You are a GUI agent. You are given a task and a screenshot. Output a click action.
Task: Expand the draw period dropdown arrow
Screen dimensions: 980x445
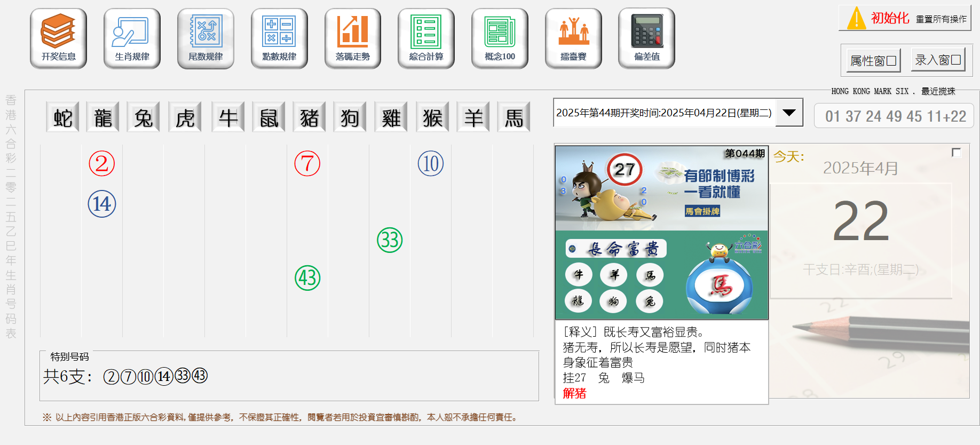(x=789, y=113)
